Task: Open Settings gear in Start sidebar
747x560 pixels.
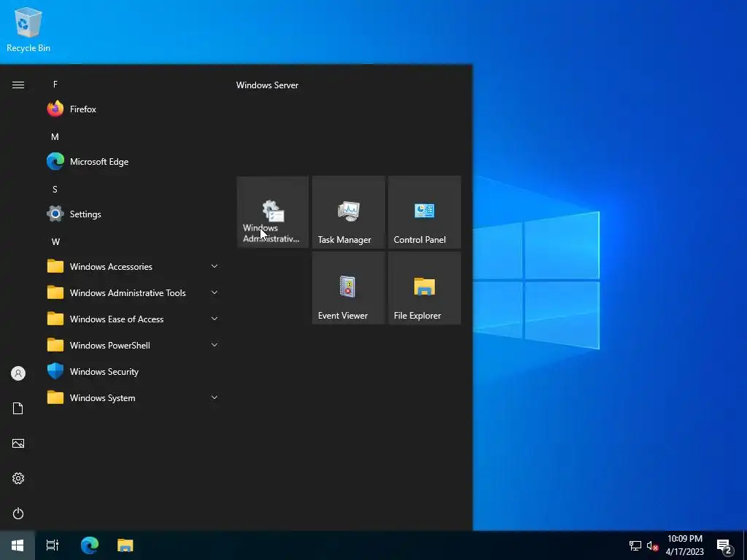Action: [18, 478]
